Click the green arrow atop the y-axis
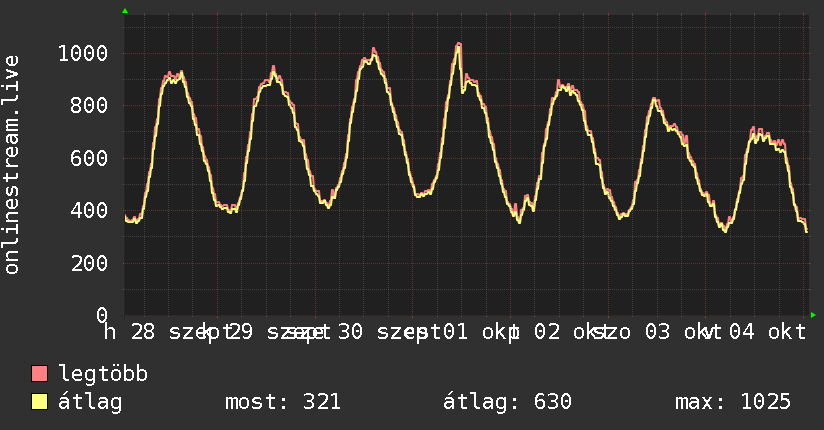824x430 pixels. tap(125, 11)
